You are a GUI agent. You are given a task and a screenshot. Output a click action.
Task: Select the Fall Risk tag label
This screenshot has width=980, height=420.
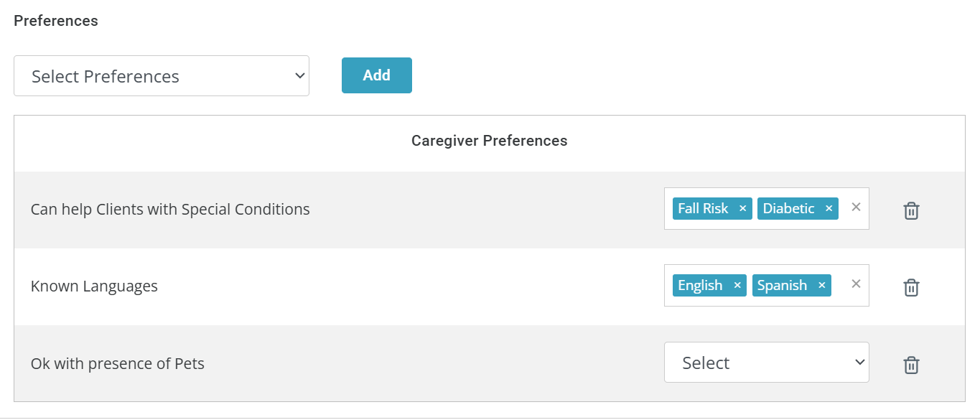tap(703, 208)
